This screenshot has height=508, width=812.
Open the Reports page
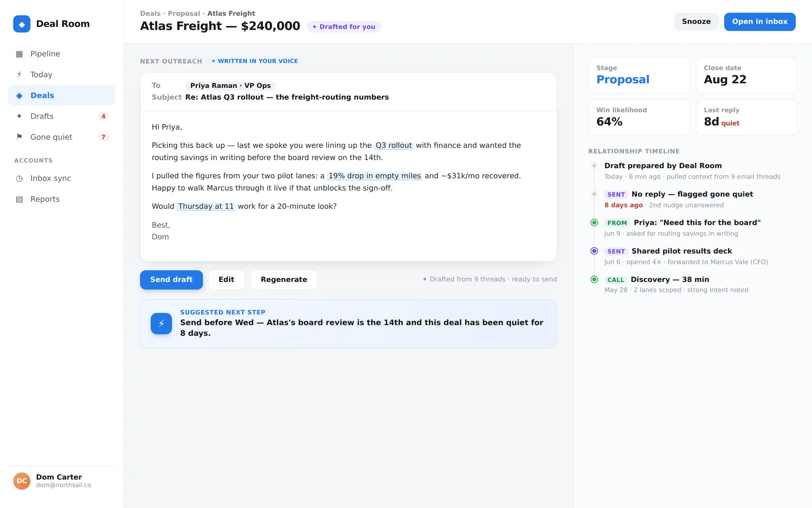tap(61, 199)
